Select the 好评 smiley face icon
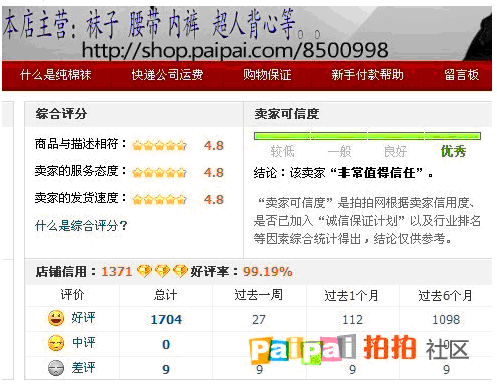 click(56, 318)
